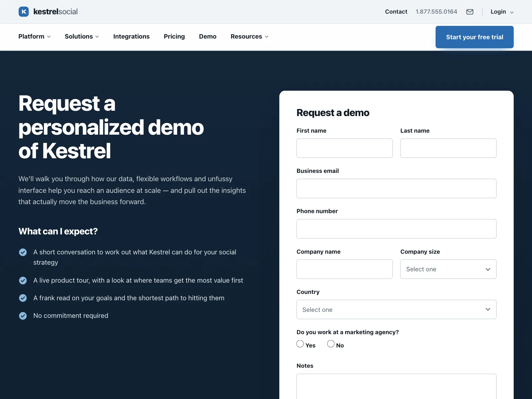Open the Platform menu

click(35, 37)
